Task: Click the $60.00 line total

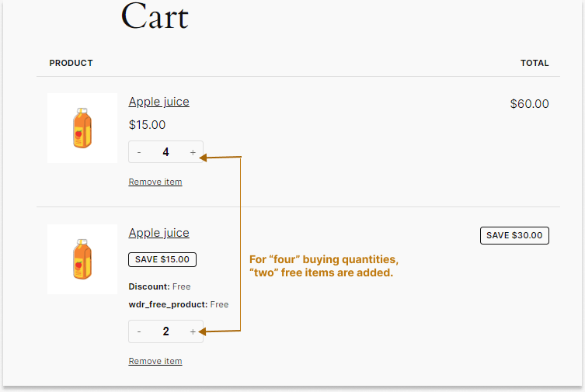Action: tap(529, 103)
